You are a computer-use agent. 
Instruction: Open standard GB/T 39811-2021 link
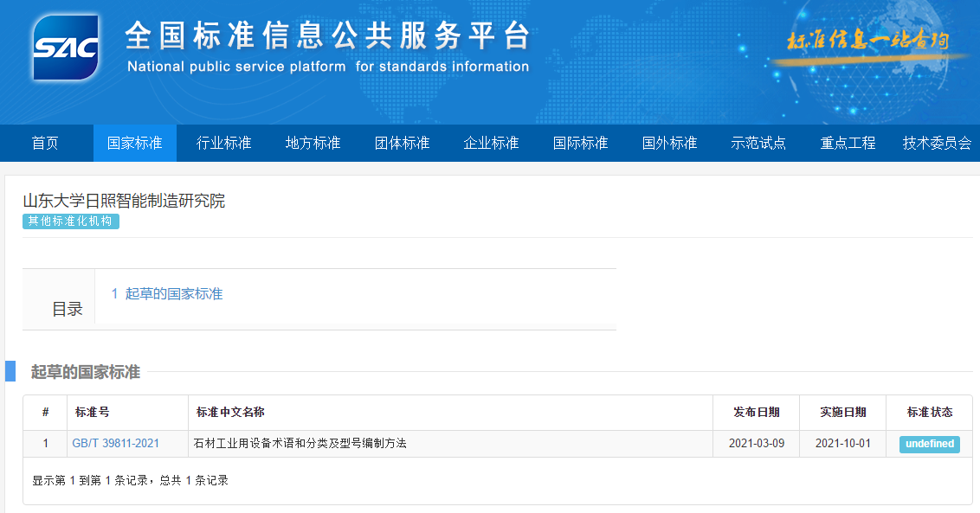(116, 443)
